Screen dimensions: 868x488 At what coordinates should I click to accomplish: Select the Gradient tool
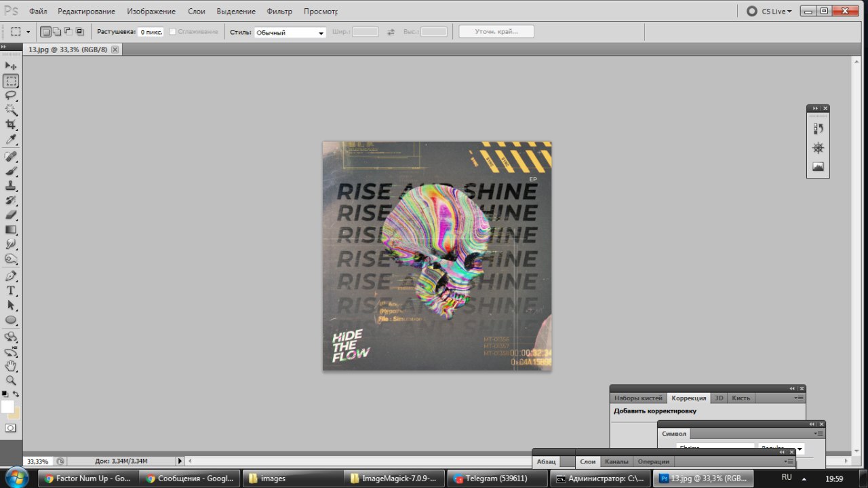[11, 230]
